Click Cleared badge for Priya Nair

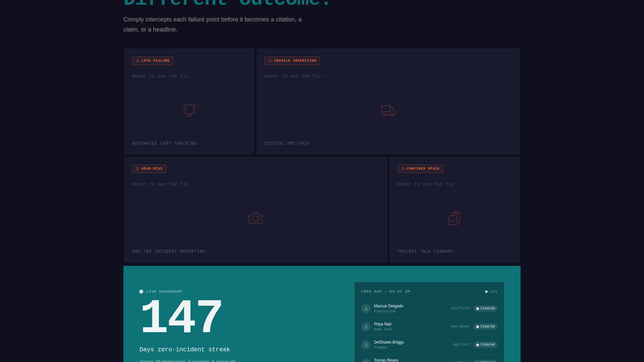485,326
